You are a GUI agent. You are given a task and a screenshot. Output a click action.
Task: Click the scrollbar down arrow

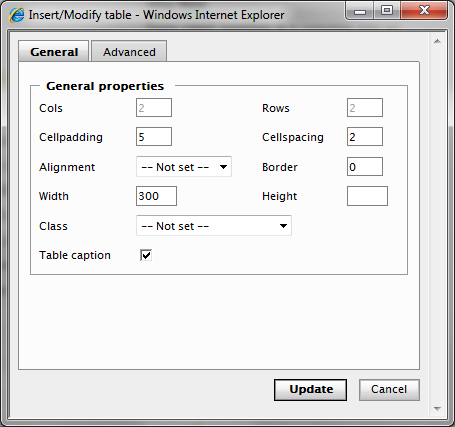click(437, 409)
